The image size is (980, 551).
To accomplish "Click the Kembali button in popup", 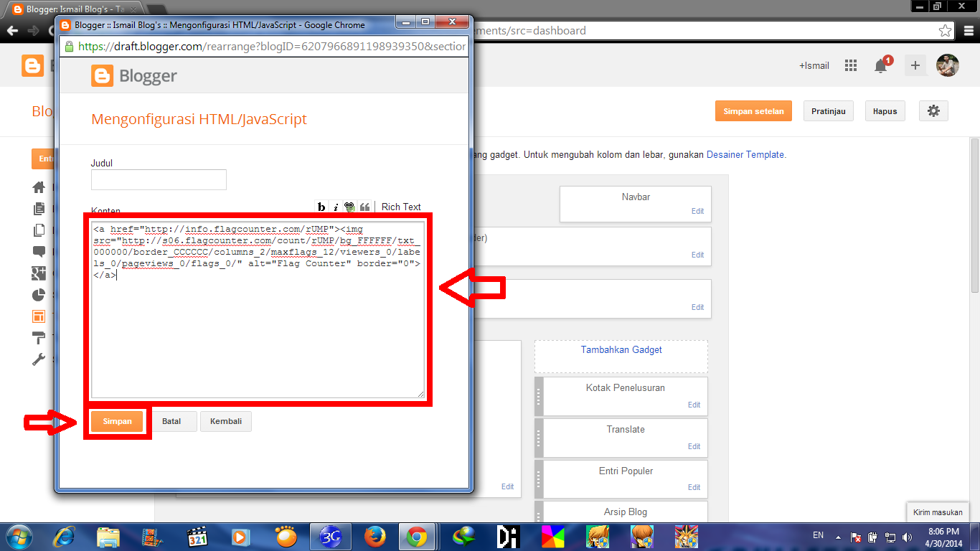I will tap(226, 421).
